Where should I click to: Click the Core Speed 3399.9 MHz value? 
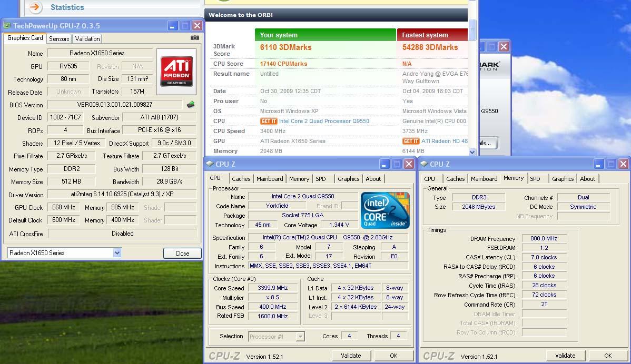pos(273,288)
